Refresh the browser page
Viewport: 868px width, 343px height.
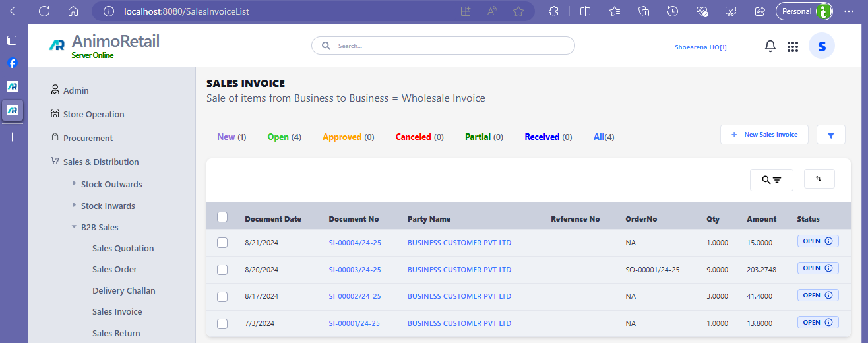[44, 11]
